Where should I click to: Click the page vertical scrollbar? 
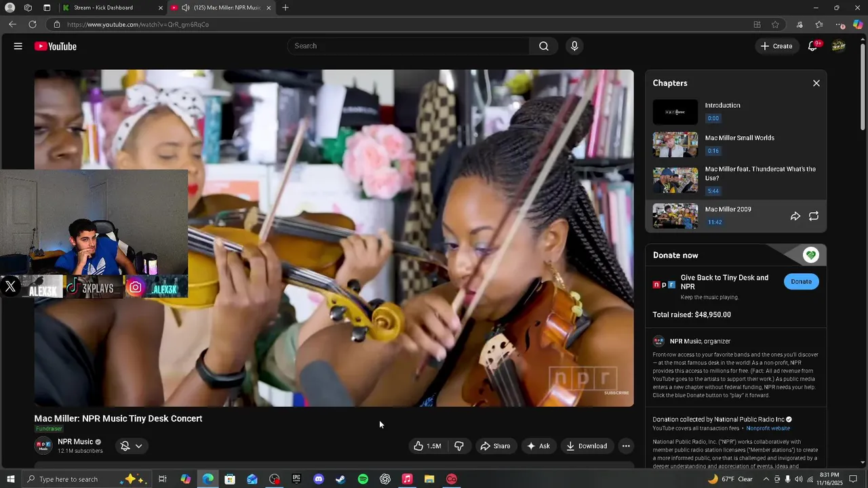click(x=863, y=88)
